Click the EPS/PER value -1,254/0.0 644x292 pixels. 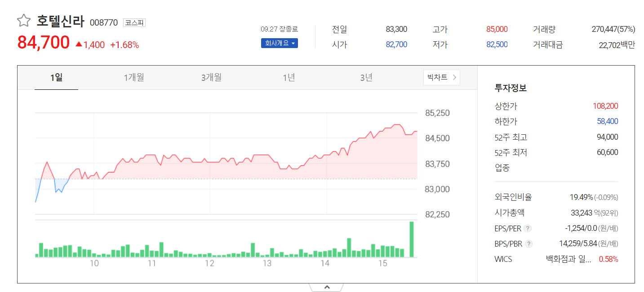tap(581, 229)
